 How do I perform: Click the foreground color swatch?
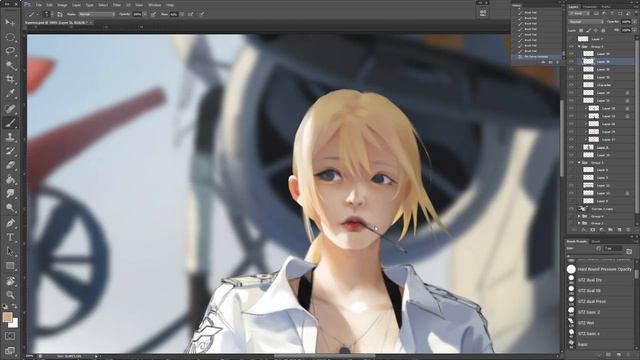pyautogui.click(x=7, y=317)
